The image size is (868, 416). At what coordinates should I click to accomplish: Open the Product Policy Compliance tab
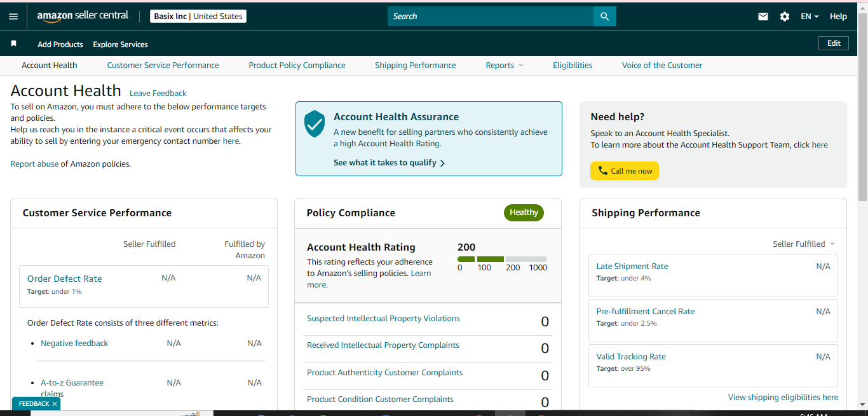297,65
